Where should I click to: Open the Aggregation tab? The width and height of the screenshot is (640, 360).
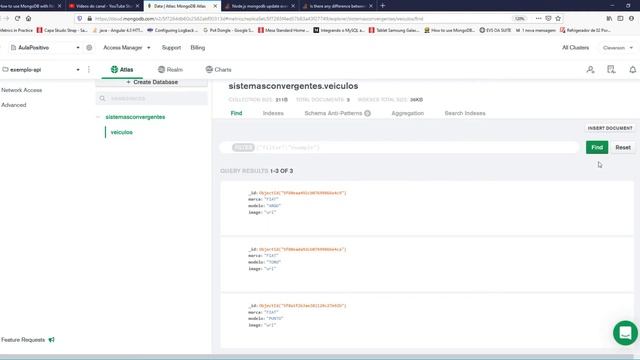(407, 113)
